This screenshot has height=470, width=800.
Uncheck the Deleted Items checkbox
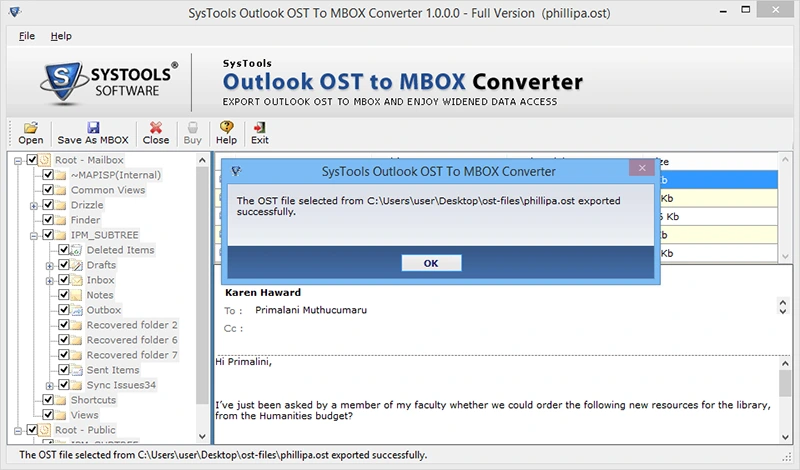64,250
